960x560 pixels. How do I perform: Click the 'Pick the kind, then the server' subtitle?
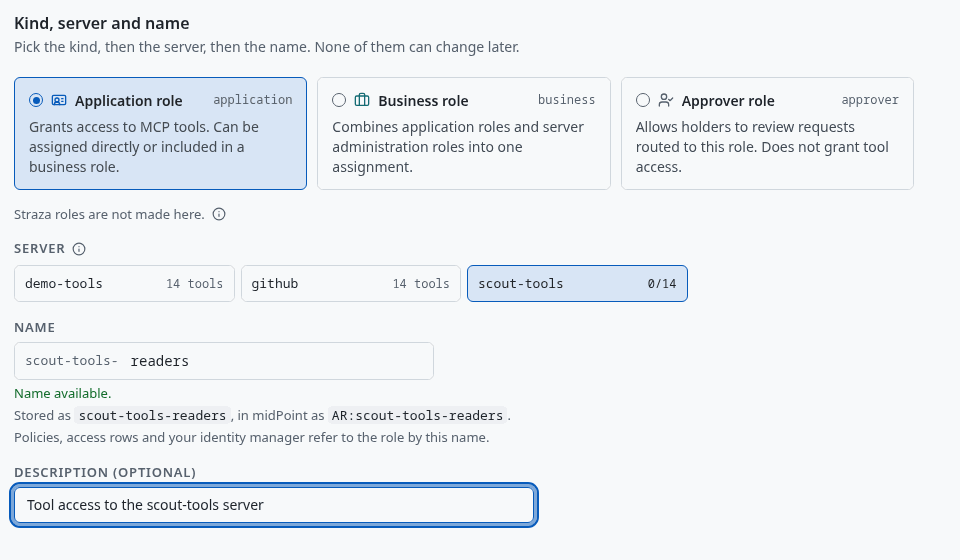266,47
